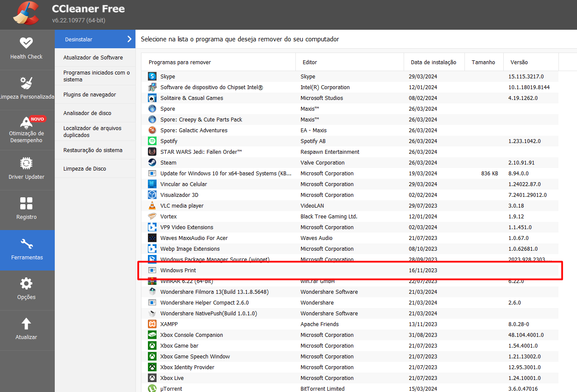Select the Desinstalar menu item
Viewport: 577px width, 392px height.
95,39
